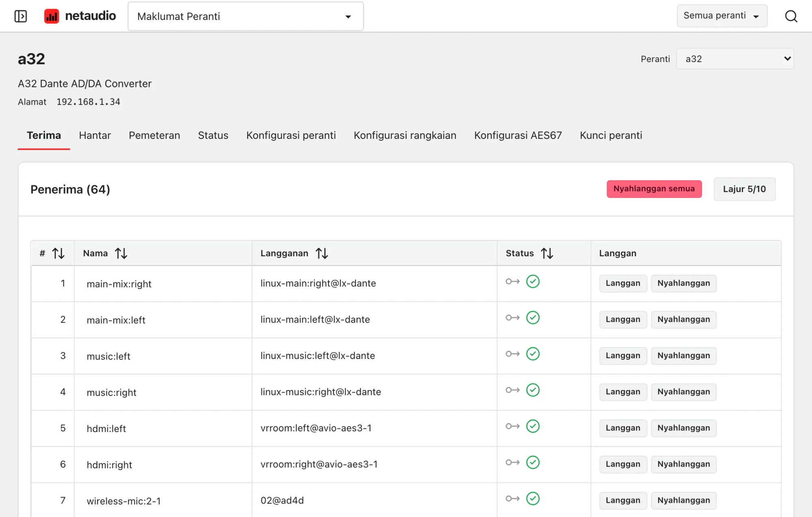Click Langgan for wireless-mic:2-1 row
Image resolution: width=812 pixels, height=517 pixels.
pyautogui.click(x=623, y=500)
